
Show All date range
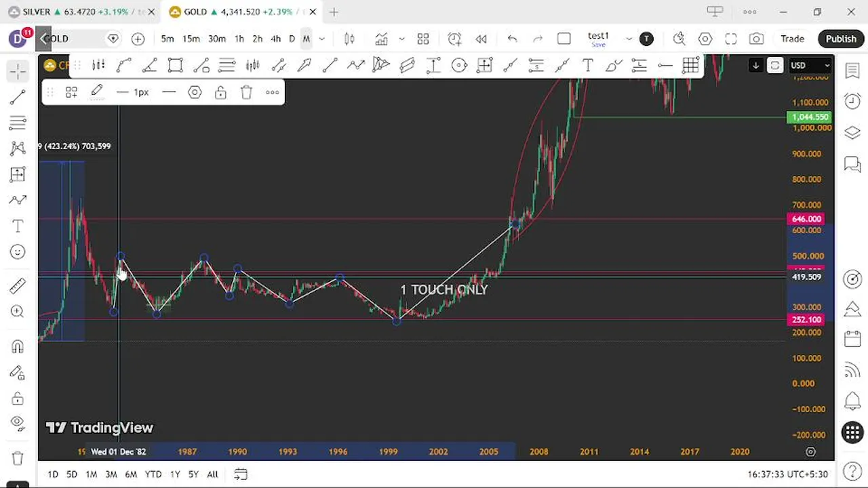(x=212, y=474)
